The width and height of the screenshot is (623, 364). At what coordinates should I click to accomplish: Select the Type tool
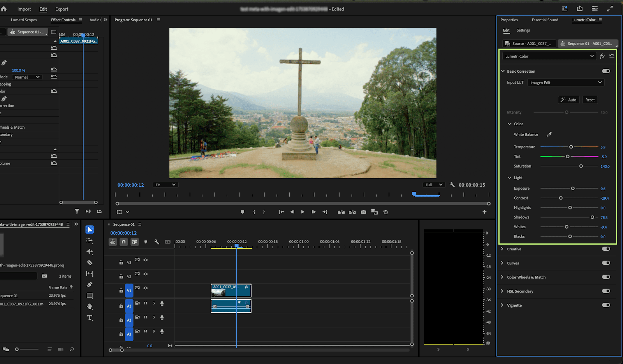click(90, 318)
